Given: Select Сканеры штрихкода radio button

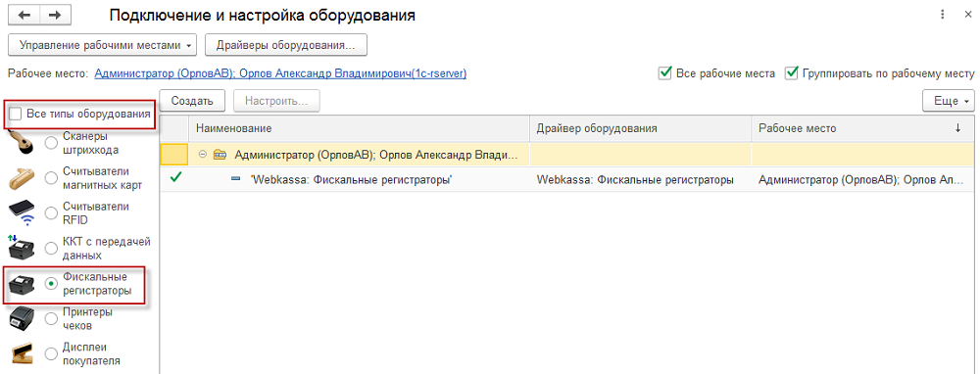Looking at the screenshot, I should click(x=51, y=143).
